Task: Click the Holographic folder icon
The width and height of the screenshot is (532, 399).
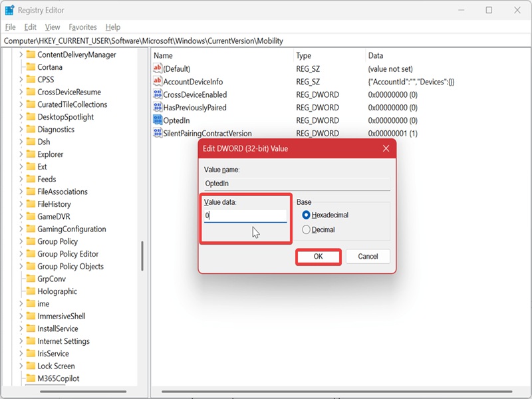Action: point(31,291)
